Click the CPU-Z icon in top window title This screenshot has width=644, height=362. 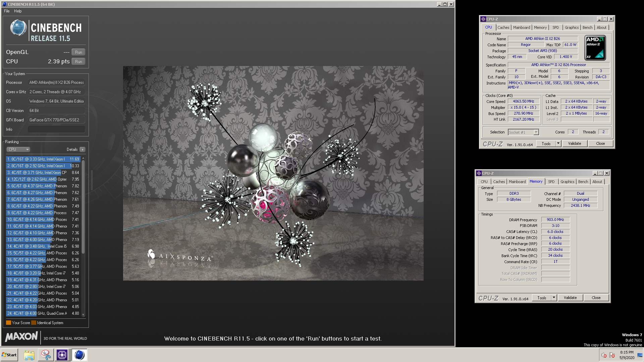click(483, 19)
